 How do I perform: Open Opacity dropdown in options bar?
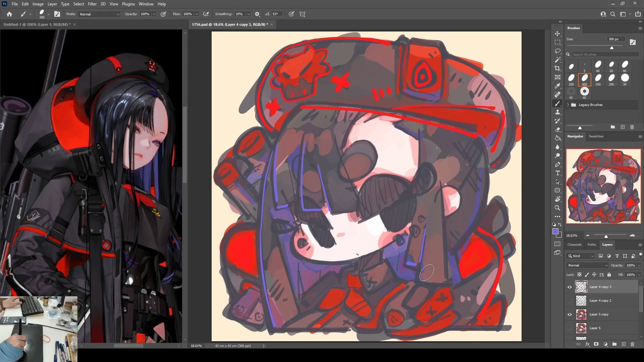[154, 14]
